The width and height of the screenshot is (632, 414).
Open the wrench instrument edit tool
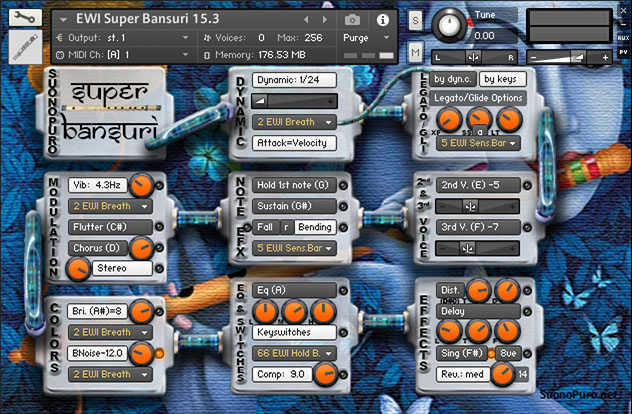(x=25, y=18)
